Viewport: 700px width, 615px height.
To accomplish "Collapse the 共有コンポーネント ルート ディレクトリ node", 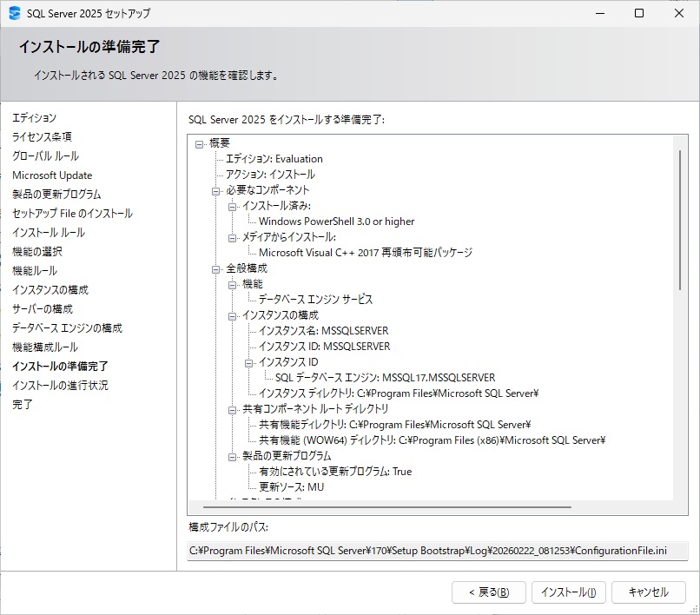I will tap(231, 408).
